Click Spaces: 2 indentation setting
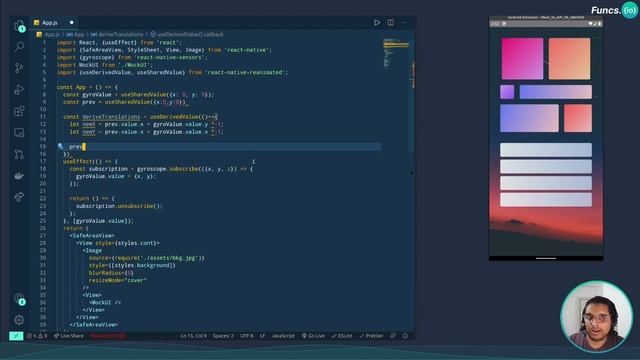This screenshot has width=640, height=360. point(223,336)
